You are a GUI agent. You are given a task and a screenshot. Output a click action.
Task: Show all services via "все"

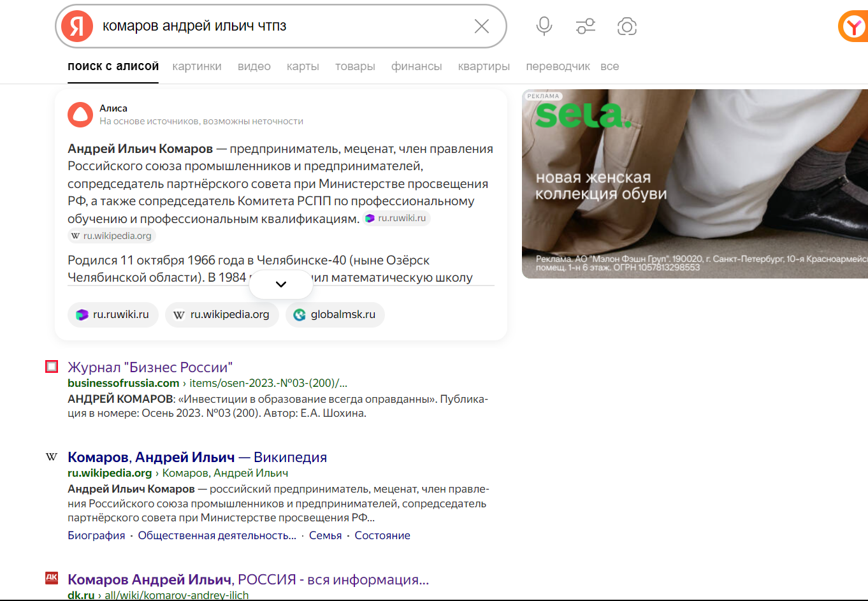coord(609,66)
